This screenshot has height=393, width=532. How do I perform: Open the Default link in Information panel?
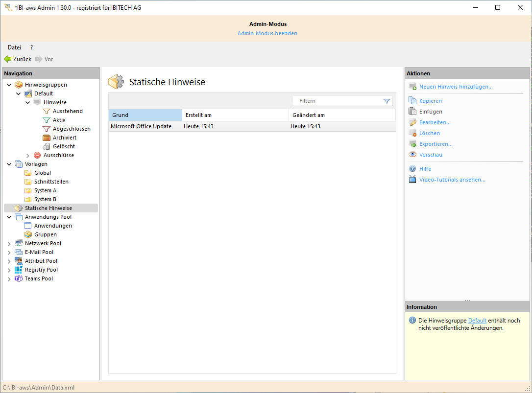pos(477,321)
